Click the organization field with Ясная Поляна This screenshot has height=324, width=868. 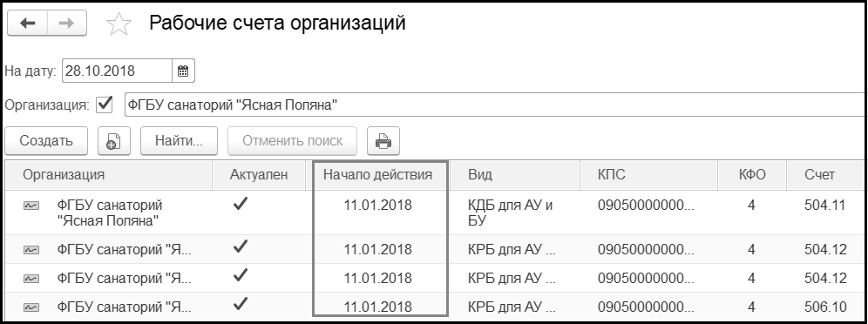496,105
